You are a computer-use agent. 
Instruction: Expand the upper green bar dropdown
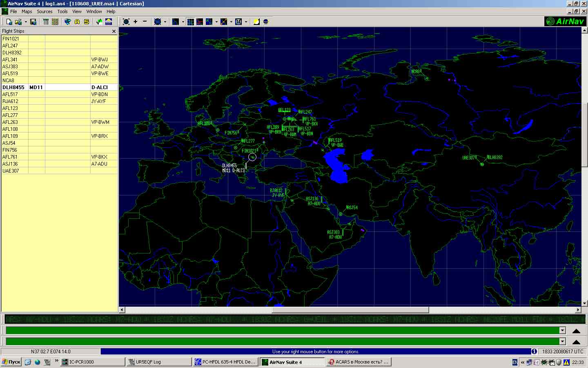(562, 330)
